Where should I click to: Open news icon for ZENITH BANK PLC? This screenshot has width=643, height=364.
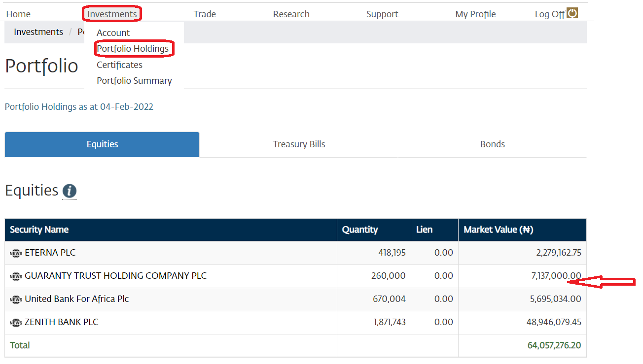[x=16, y=323]
